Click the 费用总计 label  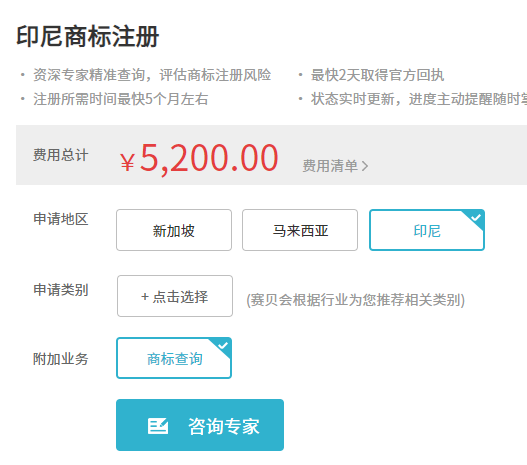pos(60,155)
